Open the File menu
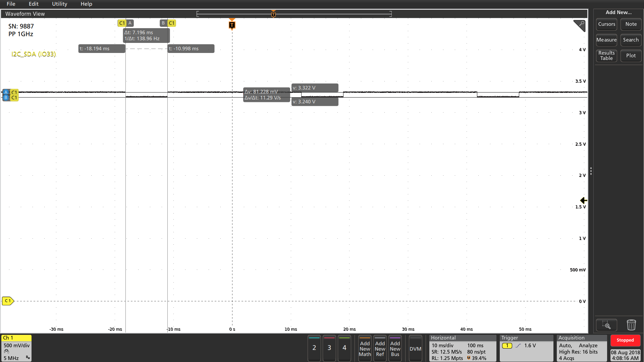The width and height of the screenshot is (644, 362). point(11,4)
